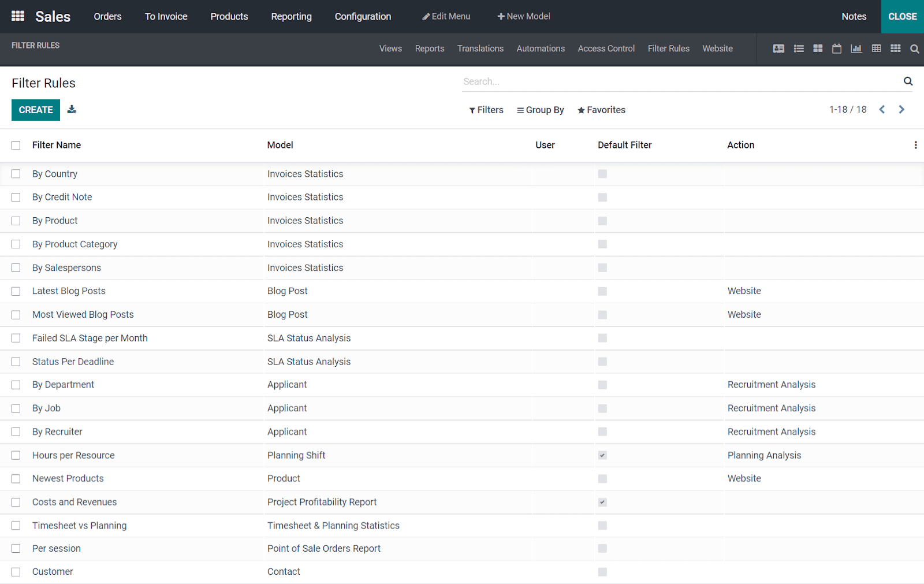Click the pager 1-18 / 18 counter
The width and height of the screenshot is (924, 584).
click(848, 110)
